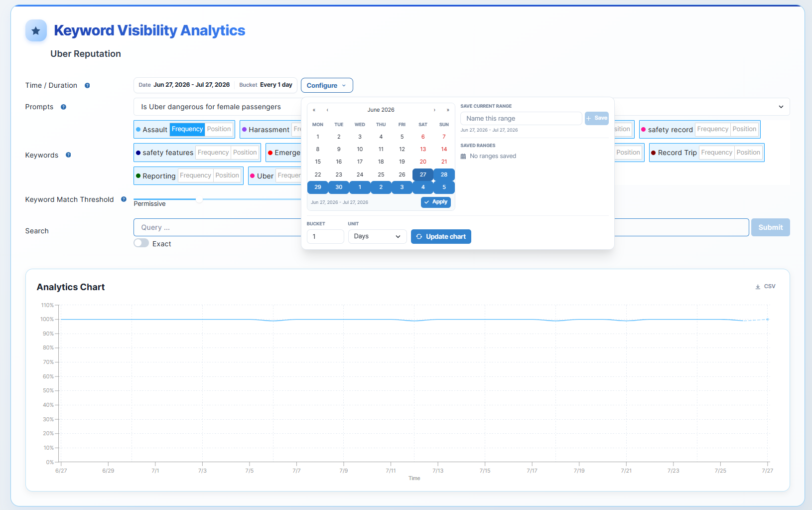The image size is (812, 510).
Task: Click the Reporting keyword green dot
Action: (138, 176)
